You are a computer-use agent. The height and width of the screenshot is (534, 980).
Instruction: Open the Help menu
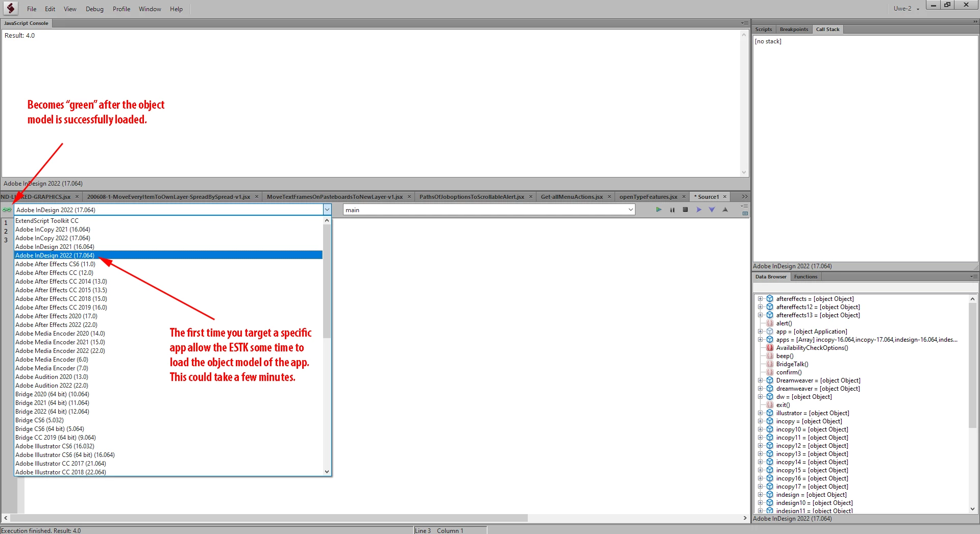pos(176,9)
